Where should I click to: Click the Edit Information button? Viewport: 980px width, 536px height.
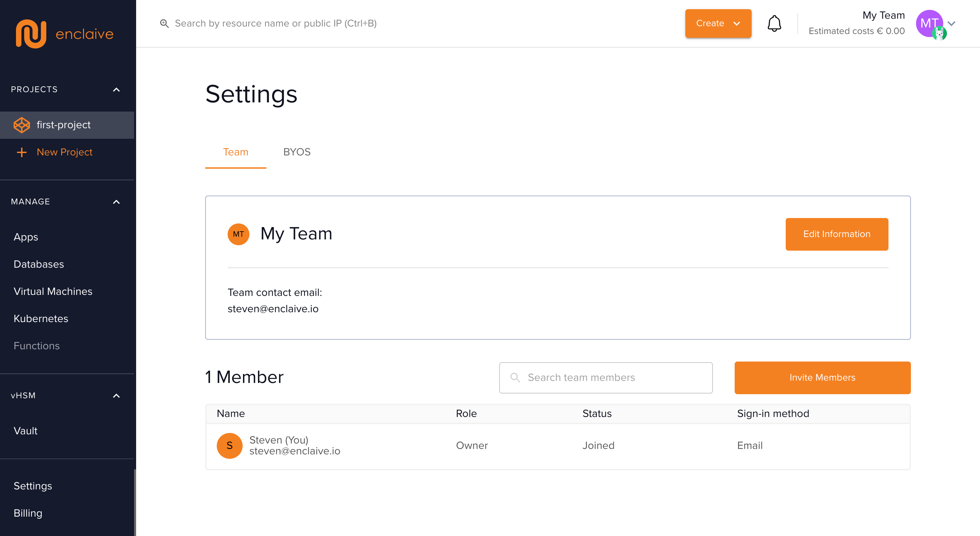(837, 234)
